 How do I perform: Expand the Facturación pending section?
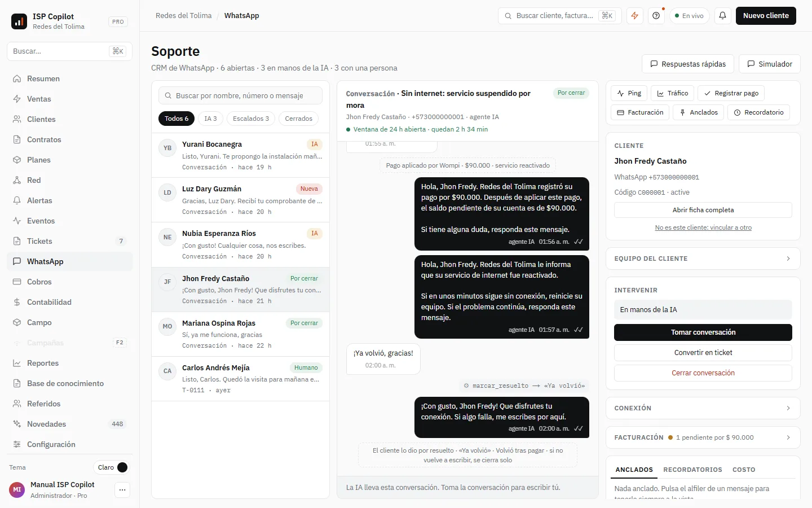click(x=703, y=437)
